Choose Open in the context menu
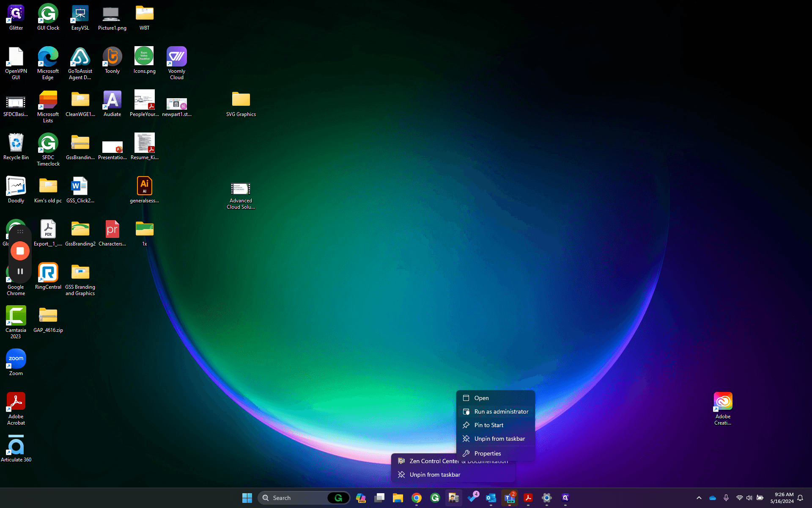This screenshot has height=508, width=812. (496, 398)
